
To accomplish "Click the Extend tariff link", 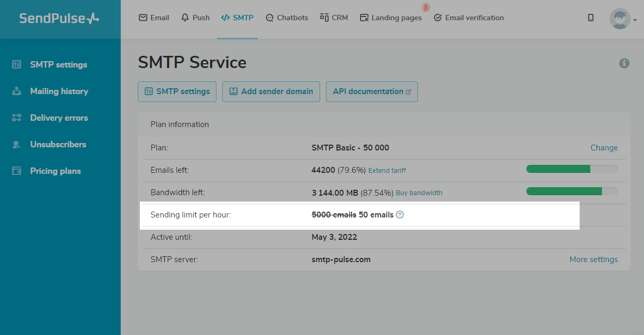I will [x=387, y=171].
